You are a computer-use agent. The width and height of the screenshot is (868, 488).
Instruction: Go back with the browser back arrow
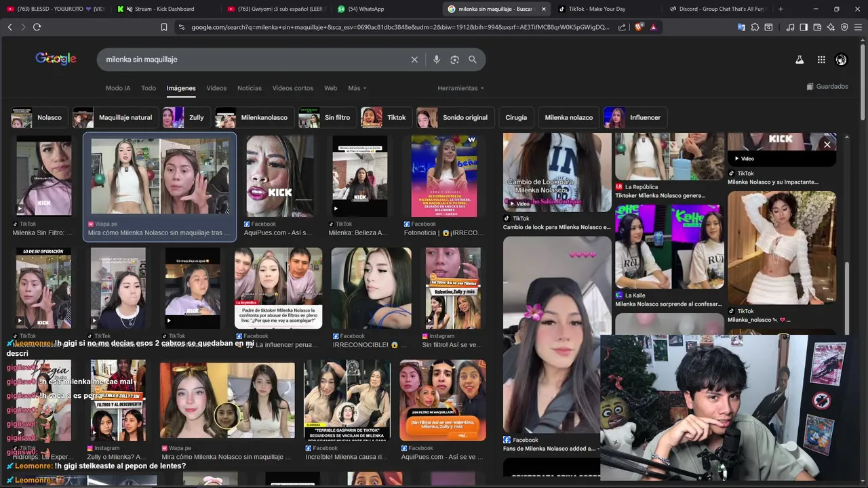pos(9,27)
